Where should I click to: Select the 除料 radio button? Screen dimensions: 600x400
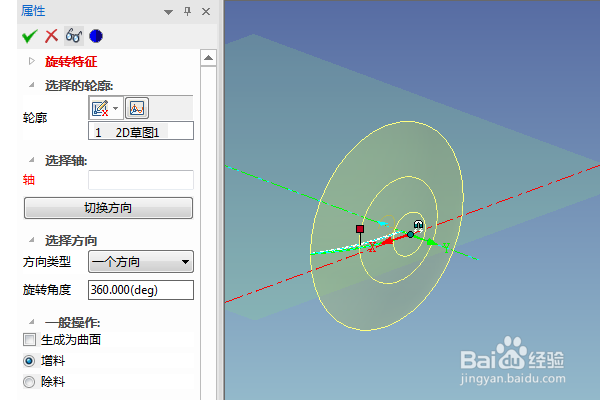pyautogui.click(x=29, y=382)
